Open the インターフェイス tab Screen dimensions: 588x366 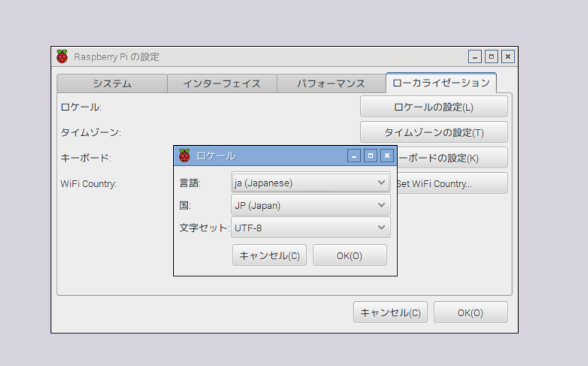[x=222, y=83]
